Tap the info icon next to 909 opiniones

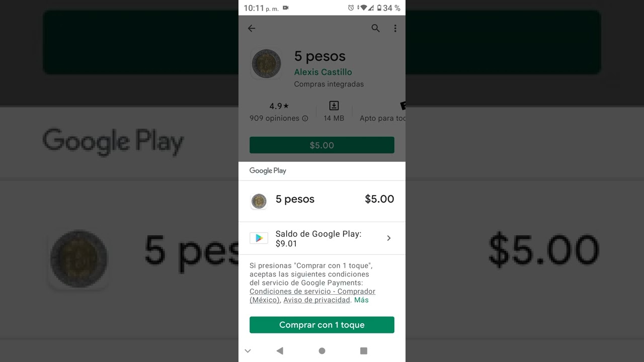305,119
